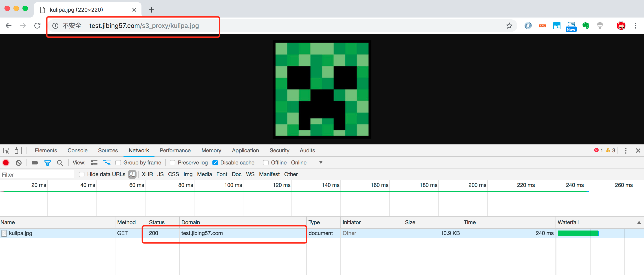Viewport: 644px width, 275px height.
Task: Expand the Online network throttling dropdown
Action: [x=321, y=163]
